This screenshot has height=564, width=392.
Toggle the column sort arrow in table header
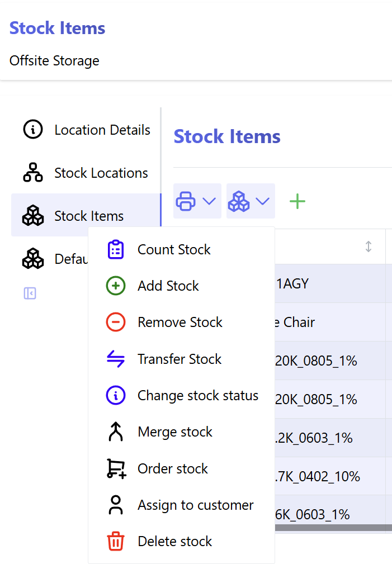(x=369, y=247)
